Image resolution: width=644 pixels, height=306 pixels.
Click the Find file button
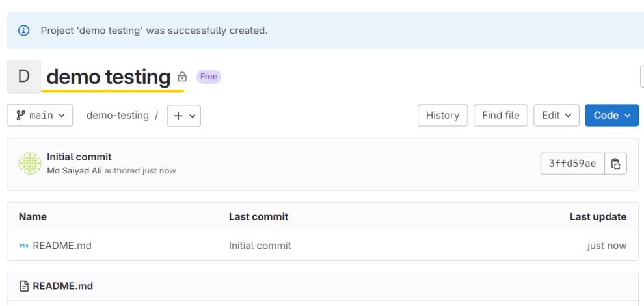(500, 116)
